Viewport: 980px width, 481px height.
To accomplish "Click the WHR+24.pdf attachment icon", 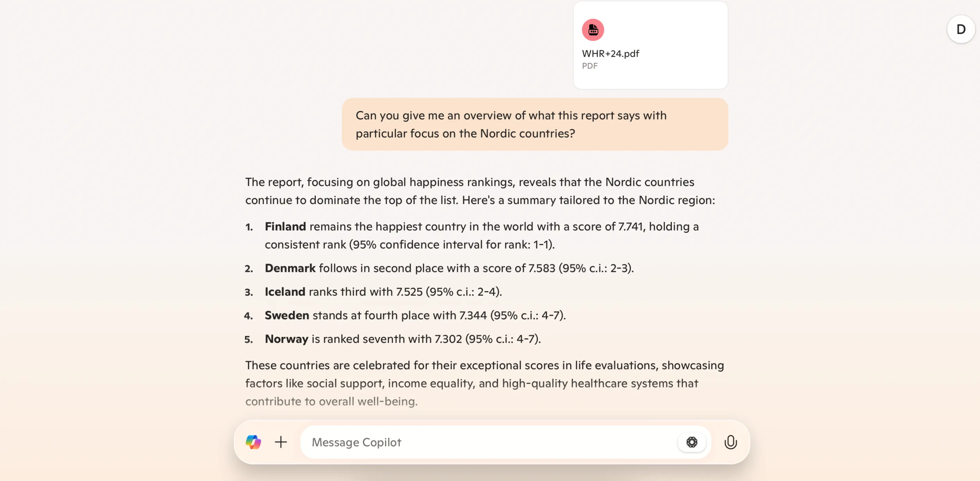I will 593,30.
